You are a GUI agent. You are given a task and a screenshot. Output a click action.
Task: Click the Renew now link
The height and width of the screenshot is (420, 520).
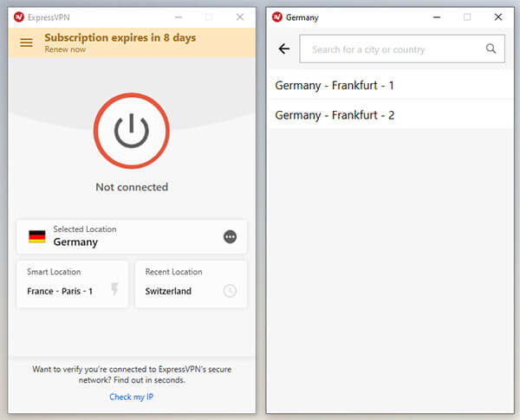pyautogui.click(x=65, y=49)
